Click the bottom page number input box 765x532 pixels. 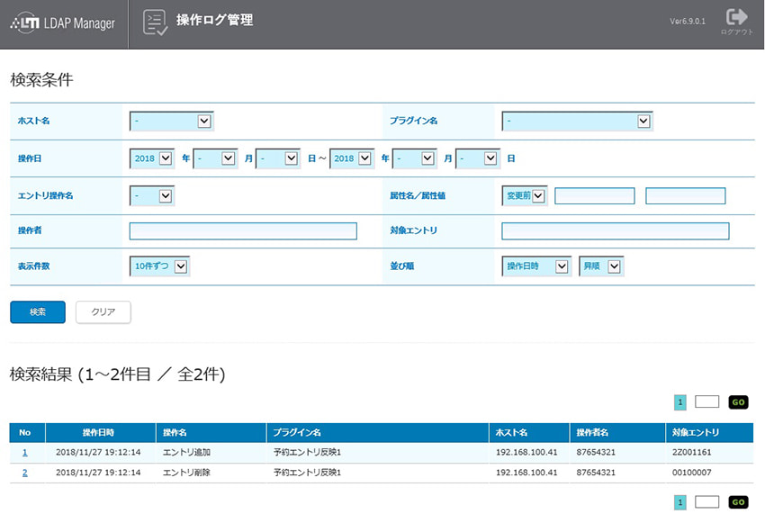pyautogui.click(x=706, y=502)
